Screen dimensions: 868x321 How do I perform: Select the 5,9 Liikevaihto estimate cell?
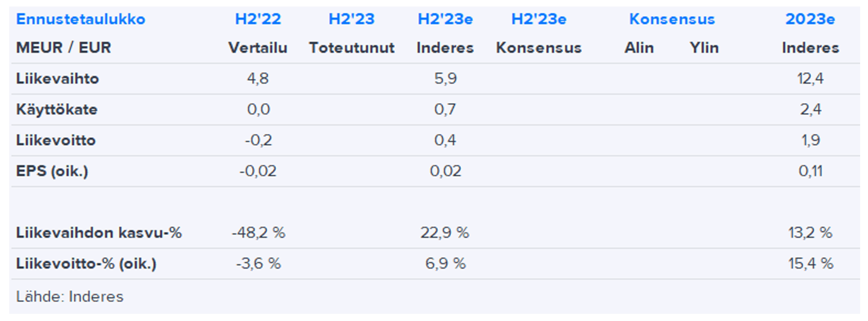(x=445, y=78)
